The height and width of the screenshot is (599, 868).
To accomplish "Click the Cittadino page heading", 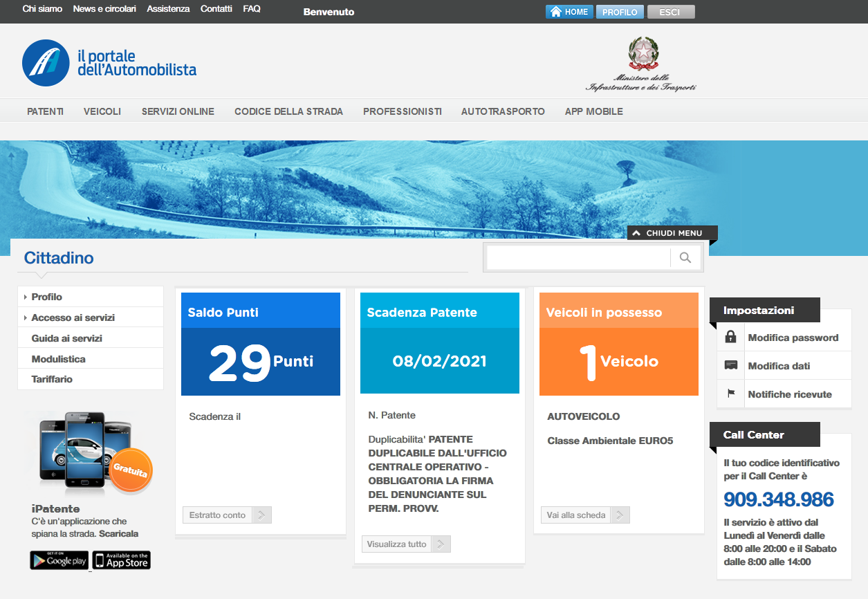I will tap(59, 258).
